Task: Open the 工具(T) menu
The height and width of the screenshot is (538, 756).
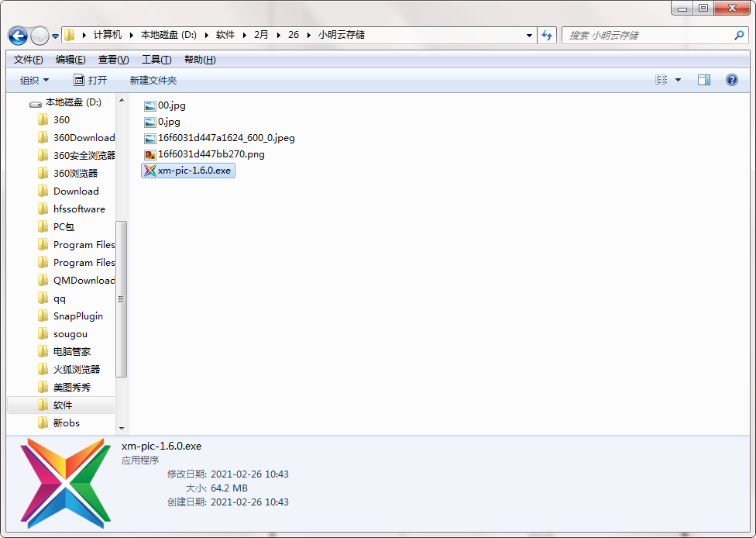Action: (156, 60)
